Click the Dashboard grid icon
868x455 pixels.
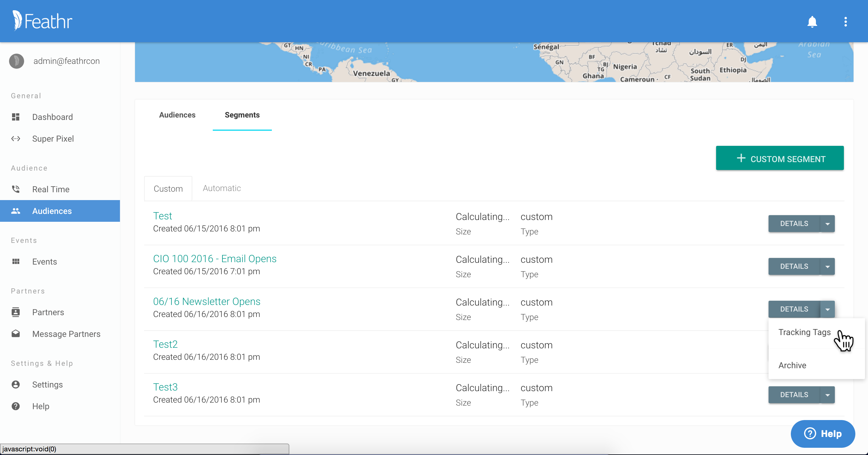16,117
